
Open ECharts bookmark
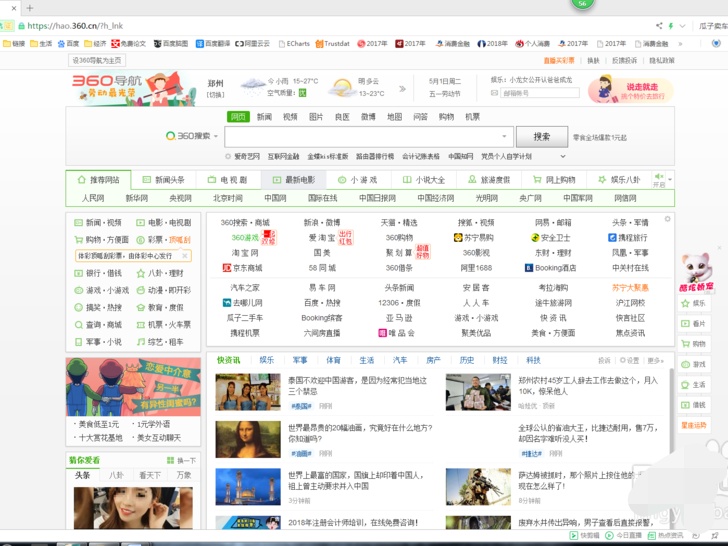[x=294, y=44]
